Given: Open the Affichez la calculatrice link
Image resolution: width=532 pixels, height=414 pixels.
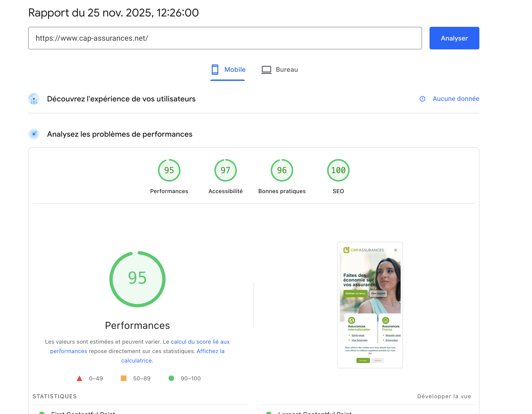Looking at the screenshot, I should (210, 351).
